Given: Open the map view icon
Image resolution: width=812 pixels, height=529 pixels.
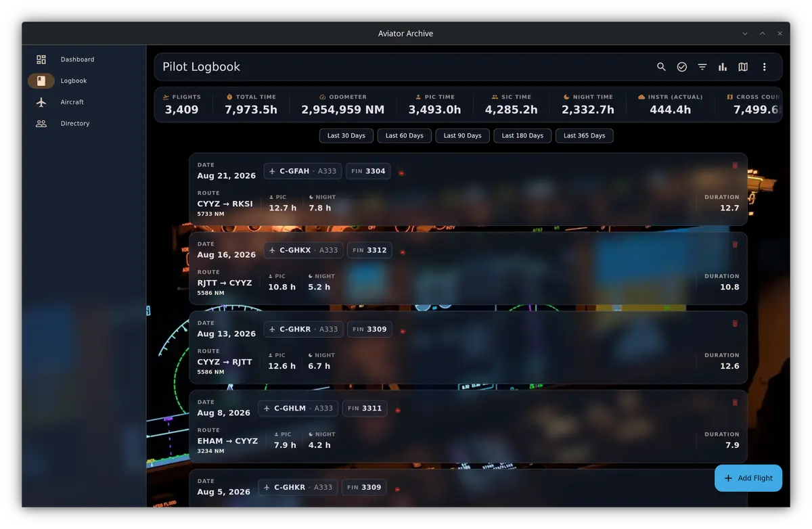Looking at the screenshot, I should 743,67.
